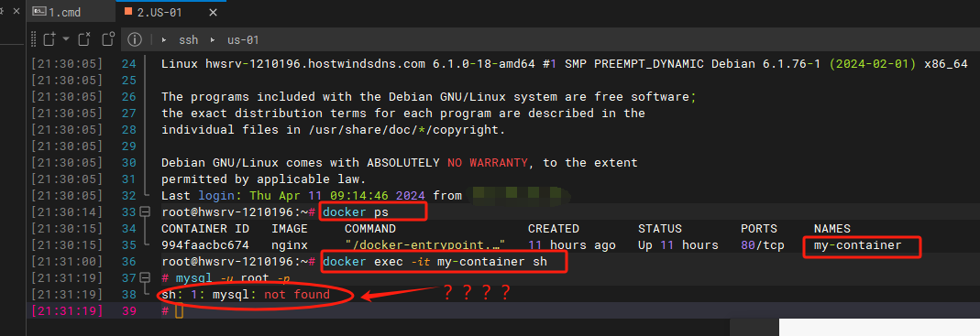Open the session info icon
This screenshot has width=980, height=336.
tap(135, 39)
